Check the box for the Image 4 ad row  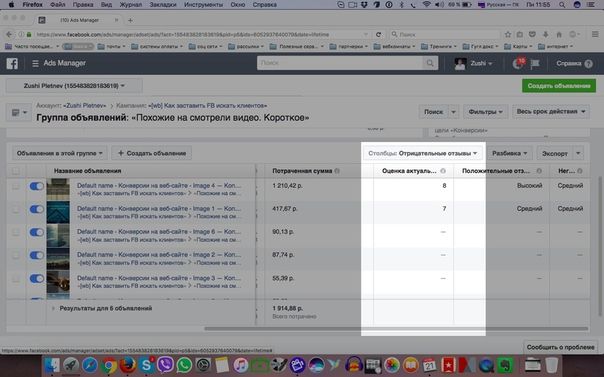coord(16,186)
